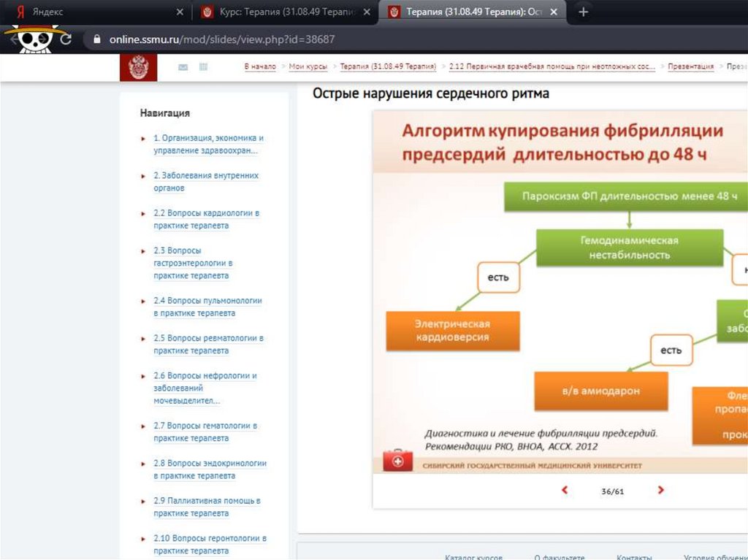This screenshot has height=560, width=748.
Task: Open '2.9 Паллиативная помощь' section
Action: click(x=207, y=507)
